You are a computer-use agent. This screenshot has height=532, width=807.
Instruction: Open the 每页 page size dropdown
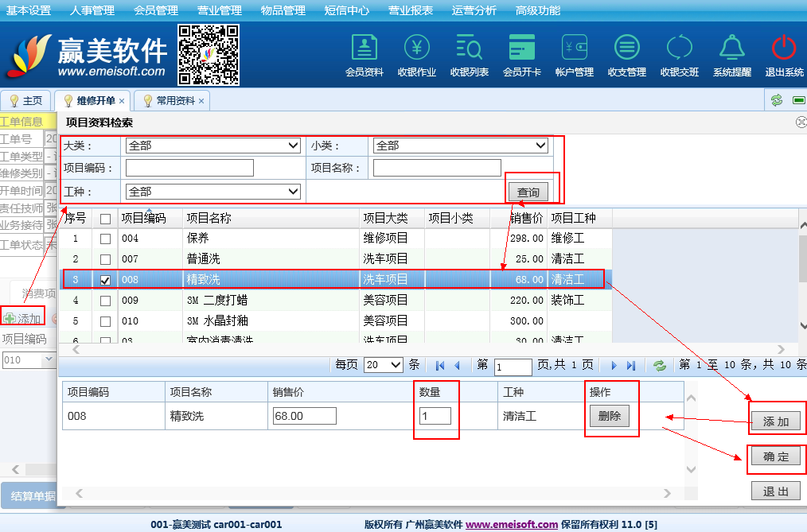(x=384, y=365)
